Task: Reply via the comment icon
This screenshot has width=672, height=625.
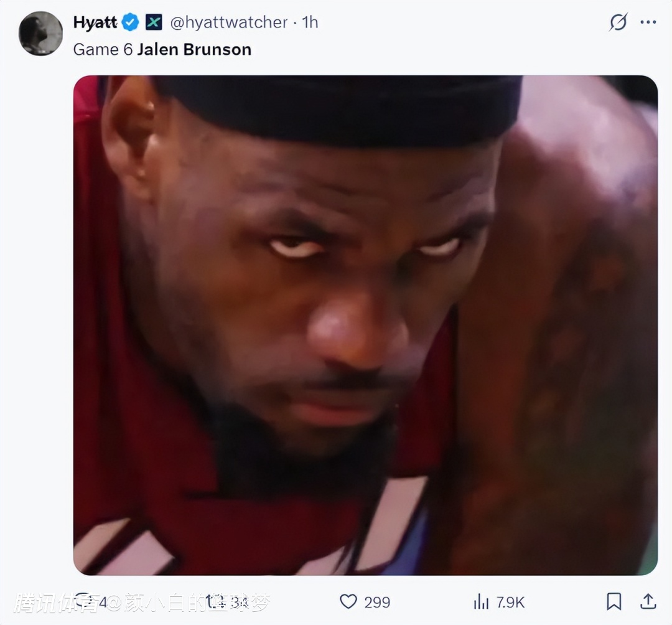Action: click(x=83, y=601)
